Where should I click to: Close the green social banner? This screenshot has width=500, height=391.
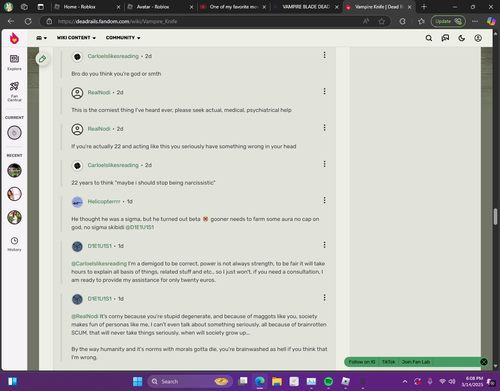(x=484, y=362)
